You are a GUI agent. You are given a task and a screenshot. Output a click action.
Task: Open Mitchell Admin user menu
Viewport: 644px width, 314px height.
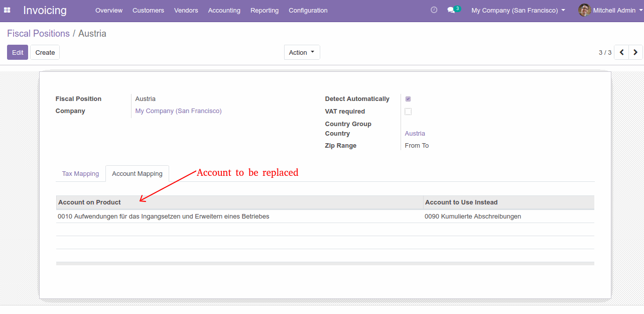610,10
